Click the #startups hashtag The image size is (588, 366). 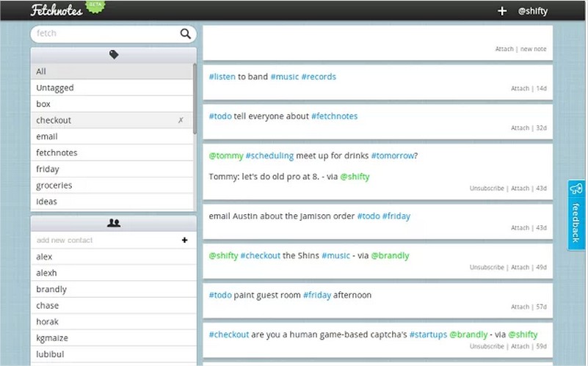[x=428, y=334]
